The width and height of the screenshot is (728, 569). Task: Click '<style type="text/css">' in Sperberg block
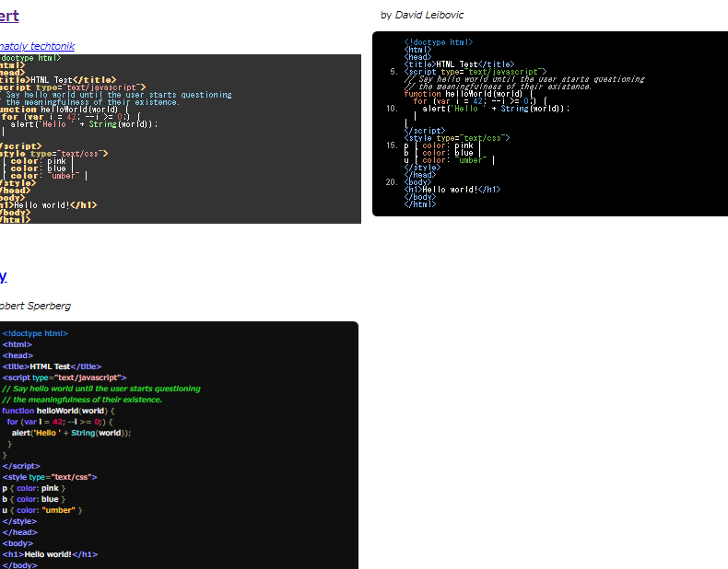[50, 477]
